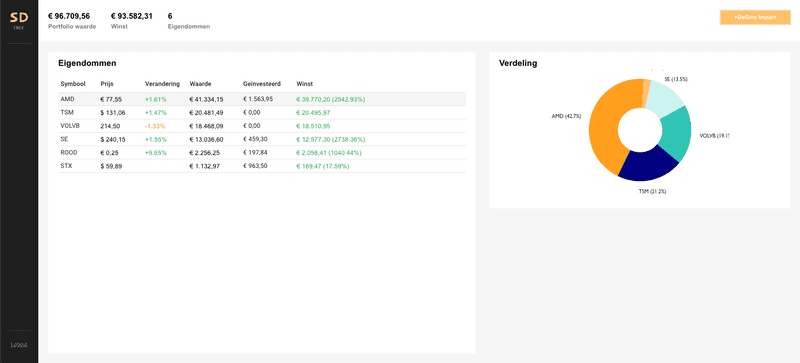The width and height of the screenshot is (800, 363).
Task: Click the Portfolio waarde total figure
Action: 69,16
